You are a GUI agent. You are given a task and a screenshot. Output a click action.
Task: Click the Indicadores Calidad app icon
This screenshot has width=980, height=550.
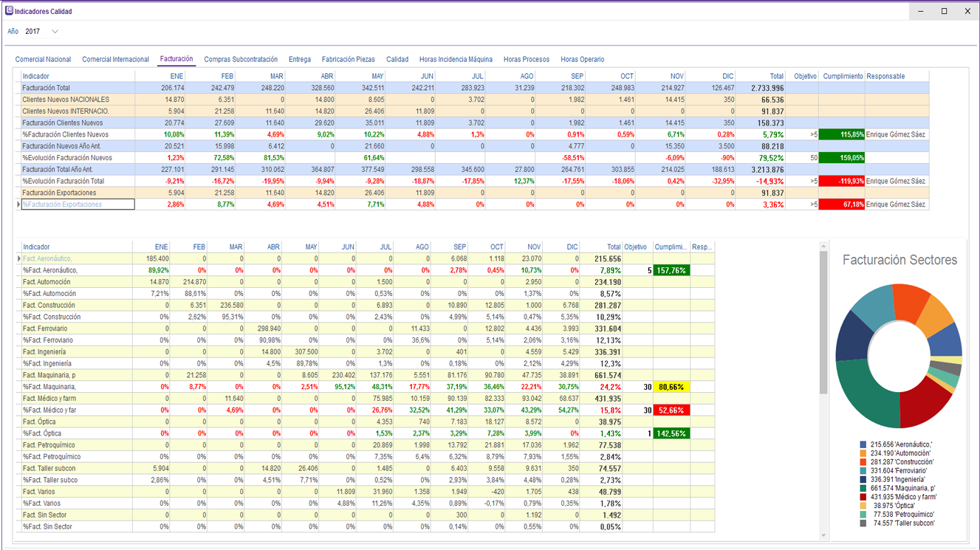click(9, 11)
